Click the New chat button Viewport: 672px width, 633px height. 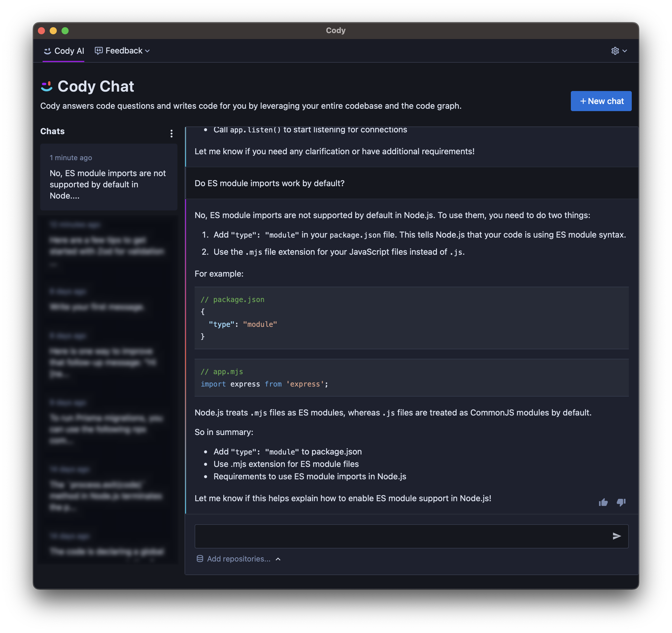601,100
